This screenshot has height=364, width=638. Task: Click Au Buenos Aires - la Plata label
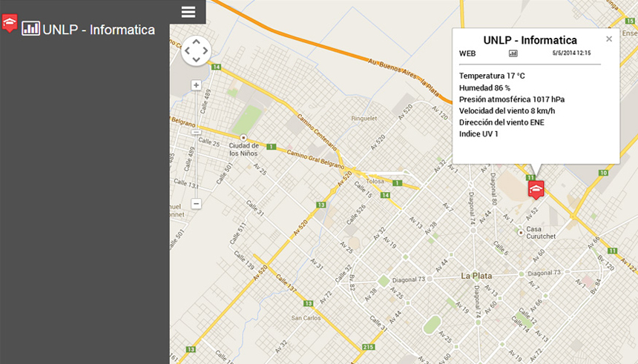404,76
